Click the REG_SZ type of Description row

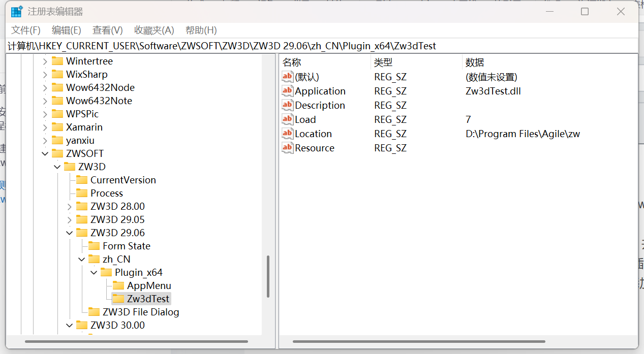(x=390, y=105)
